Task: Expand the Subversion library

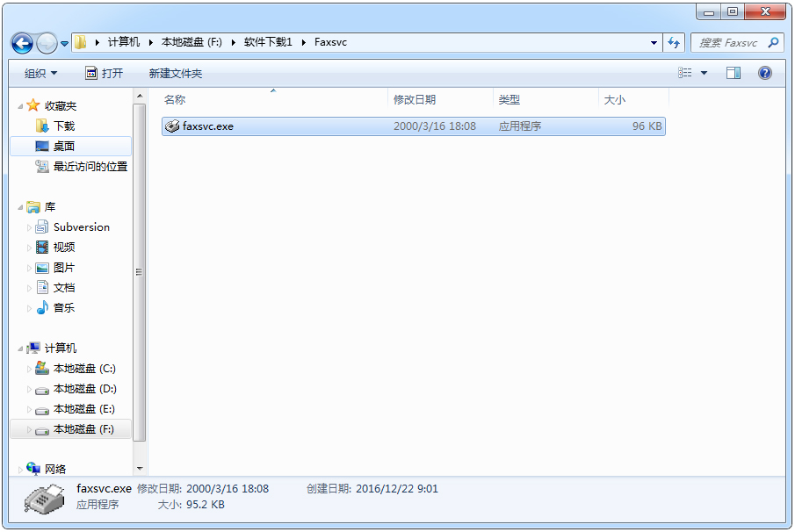Action: (29, 228)
